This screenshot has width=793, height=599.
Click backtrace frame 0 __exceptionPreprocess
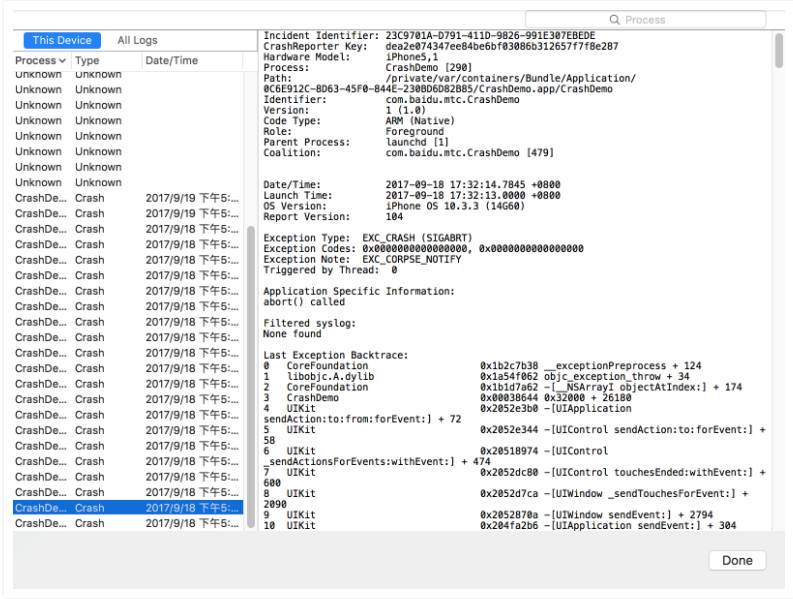pyautogui.click(x=482, y=365)
